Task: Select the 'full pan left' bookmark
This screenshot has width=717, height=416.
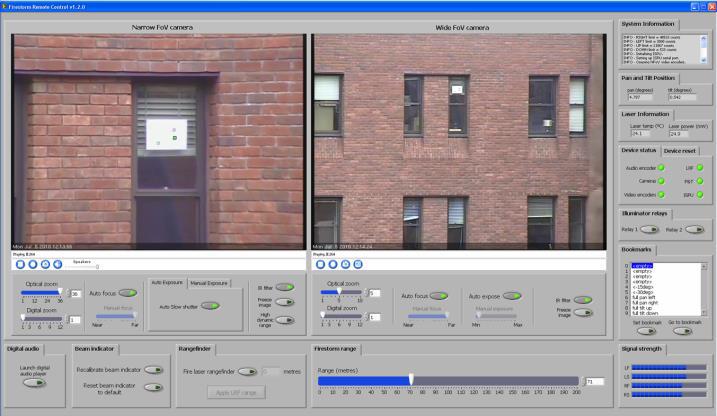Action: [644, 297]
